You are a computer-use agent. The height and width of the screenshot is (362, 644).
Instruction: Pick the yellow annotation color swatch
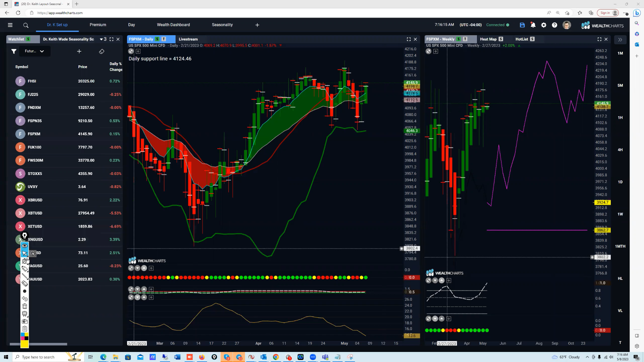[24, 344]
